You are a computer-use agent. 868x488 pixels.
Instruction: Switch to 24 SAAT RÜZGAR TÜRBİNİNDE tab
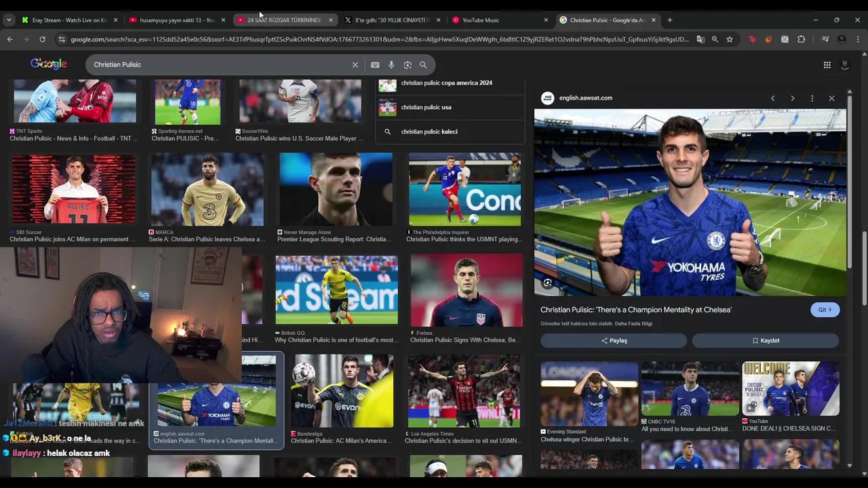click(x=283, y=20)
